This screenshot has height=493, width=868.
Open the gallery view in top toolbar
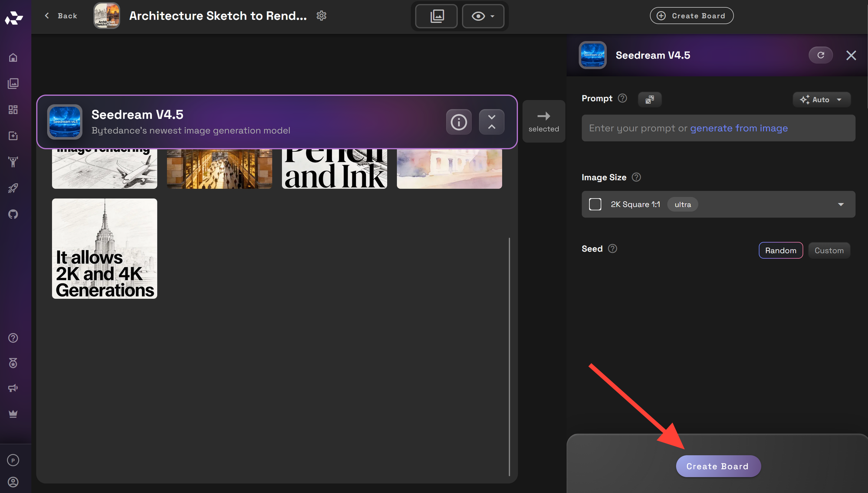(x=436, y=16)
